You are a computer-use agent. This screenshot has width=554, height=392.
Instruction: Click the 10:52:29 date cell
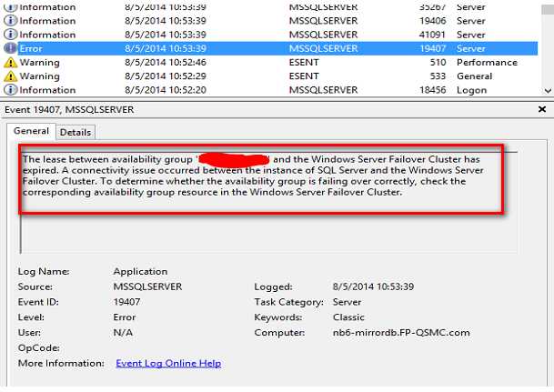click(166, 76)
